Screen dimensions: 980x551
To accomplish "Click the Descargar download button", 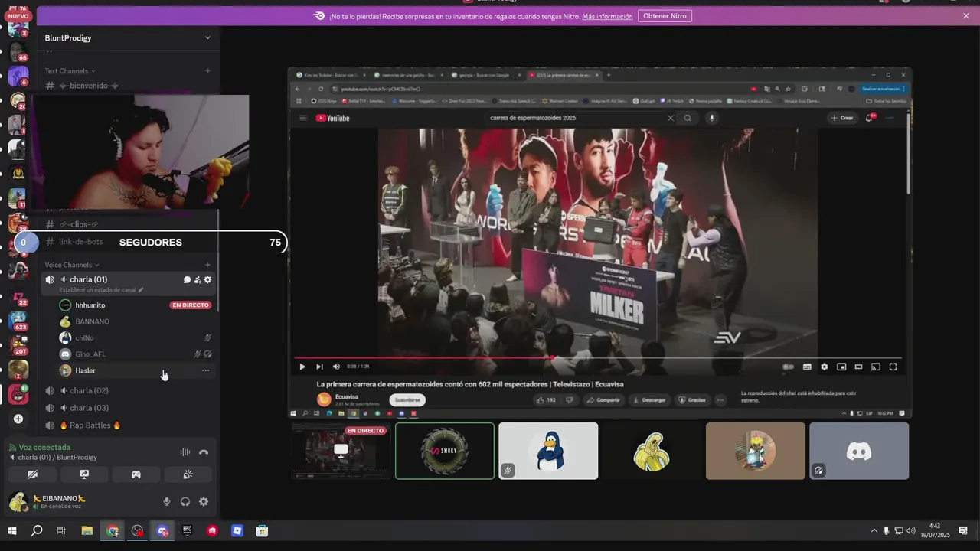I will pos(649,399).
